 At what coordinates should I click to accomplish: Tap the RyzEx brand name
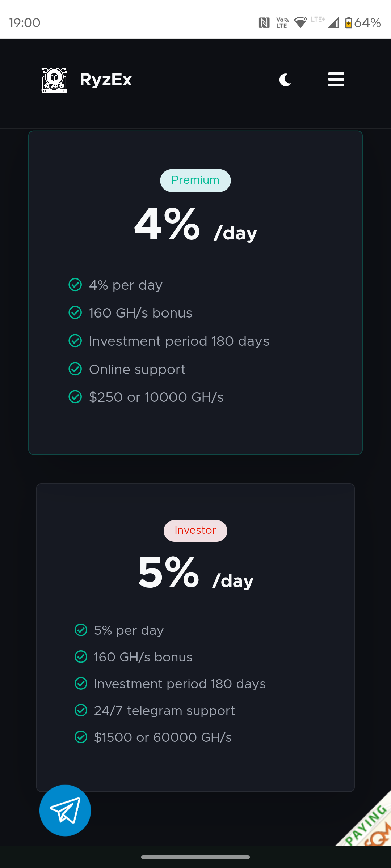(x=106, y=80)
